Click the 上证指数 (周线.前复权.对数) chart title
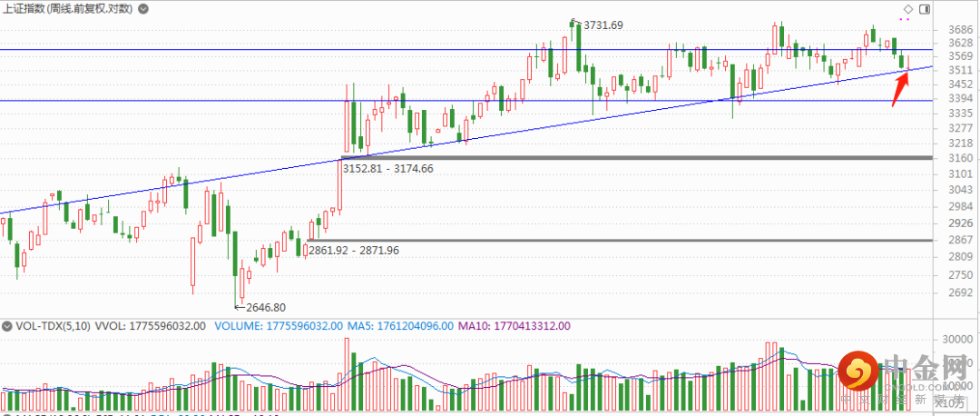Screen dimensions: 980x416 click(x=68, y=9)
